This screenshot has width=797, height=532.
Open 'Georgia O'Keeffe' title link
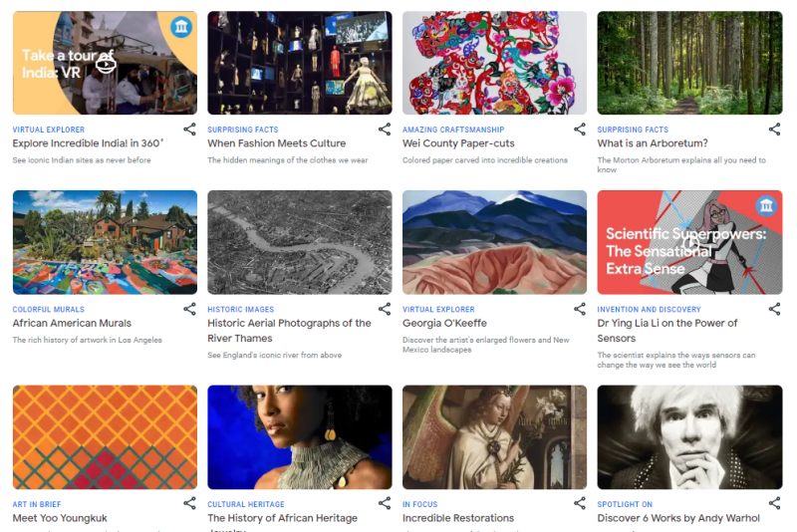[444, 323]
